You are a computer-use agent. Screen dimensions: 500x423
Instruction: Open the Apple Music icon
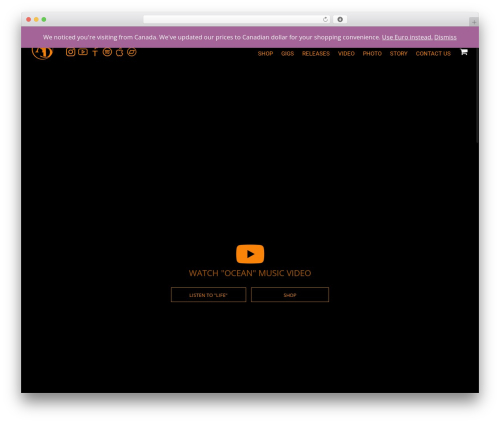(119, 52)
